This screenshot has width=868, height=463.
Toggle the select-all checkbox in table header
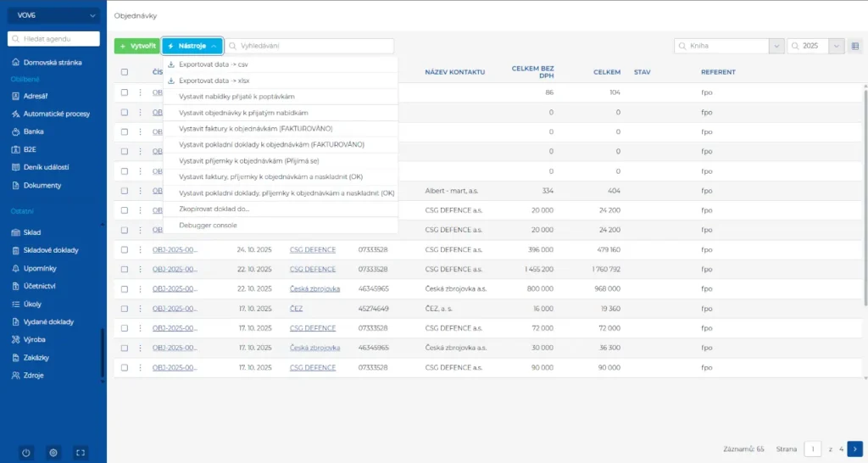[125, 72]
